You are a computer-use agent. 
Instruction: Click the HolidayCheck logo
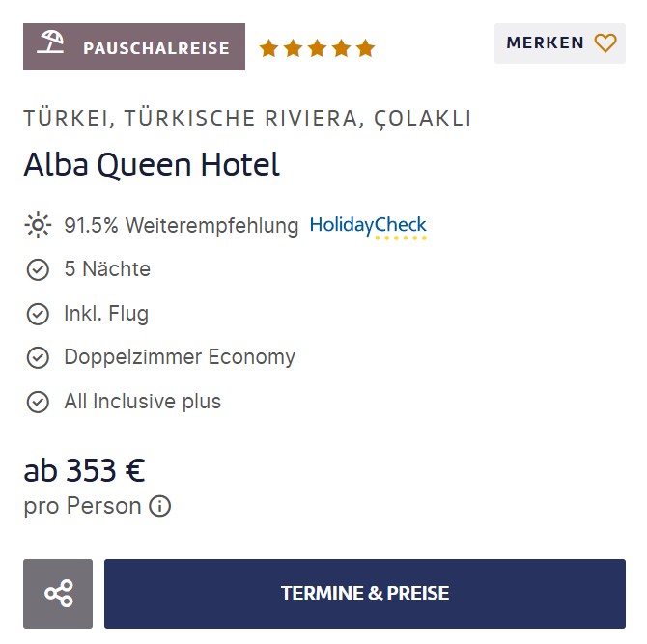coord(368,227)
